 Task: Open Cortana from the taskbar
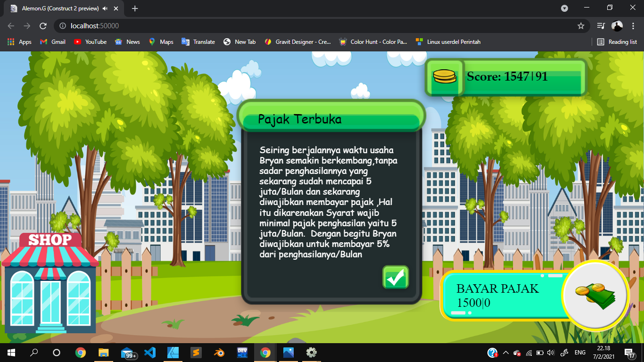click(57, 353)
